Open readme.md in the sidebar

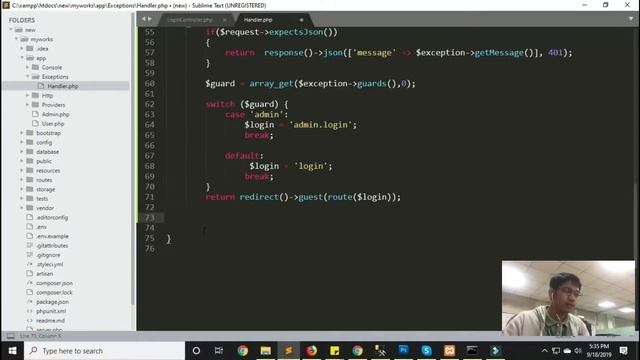point(50,321)
